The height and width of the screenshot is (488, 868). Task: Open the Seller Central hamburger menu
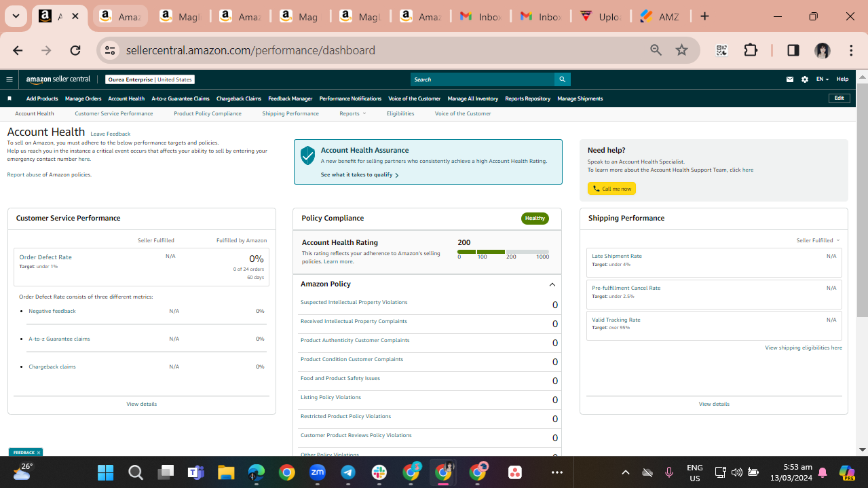point(10,79)
